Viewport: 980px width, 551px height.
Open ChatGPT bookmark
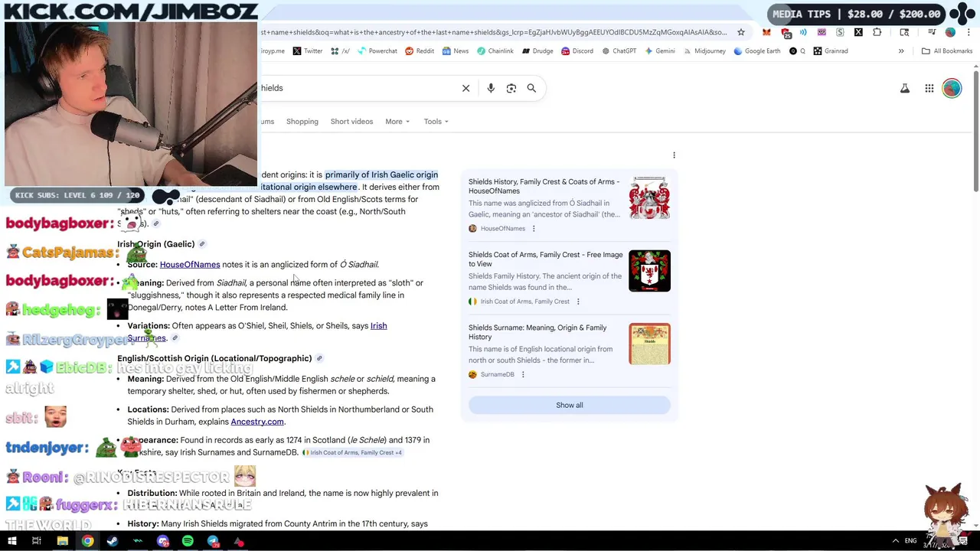click(x=619, y=51)
